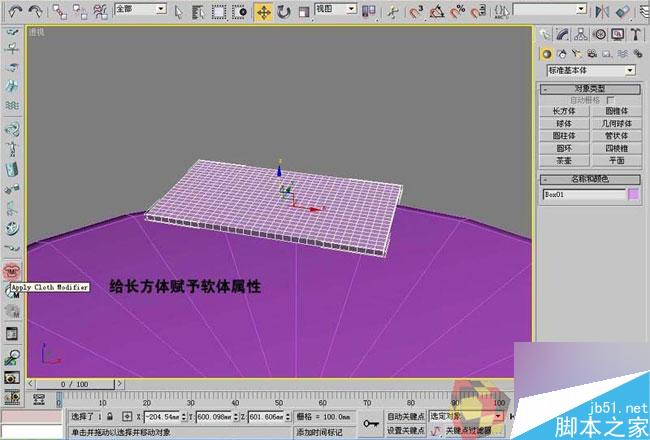Select the Lights category icon
This screenshot has height=440, width=650.
(577, 53)
